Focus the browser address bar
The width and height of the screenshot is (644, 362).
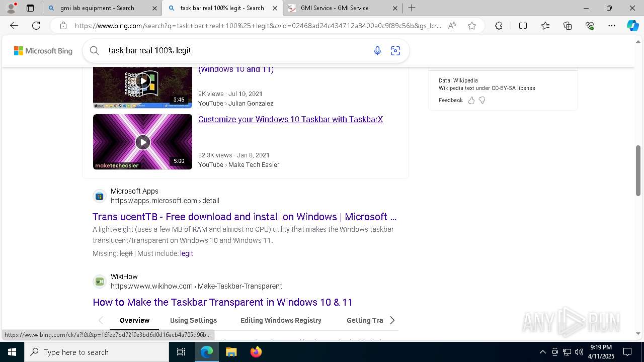coord(258,26)
